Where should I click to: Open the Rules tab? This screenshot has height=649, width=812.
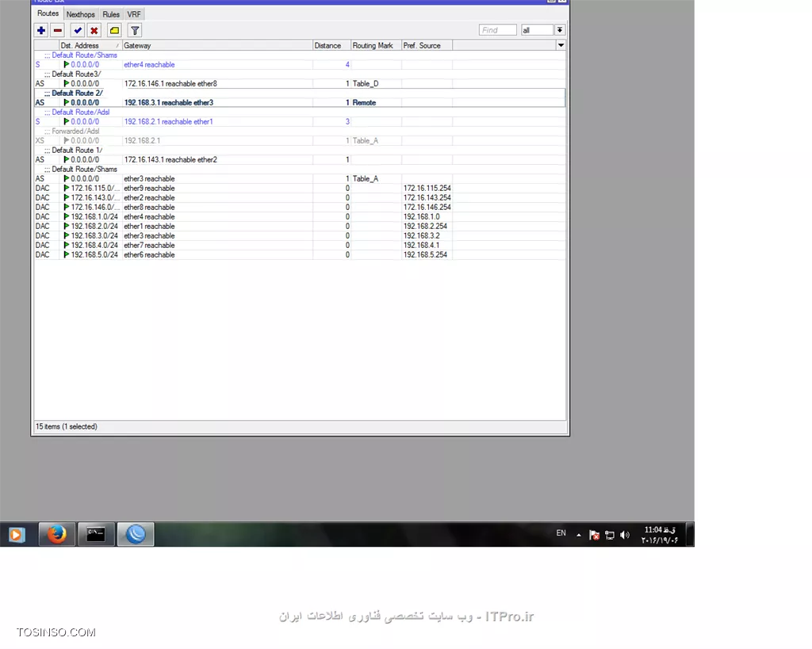pos(111,14)
